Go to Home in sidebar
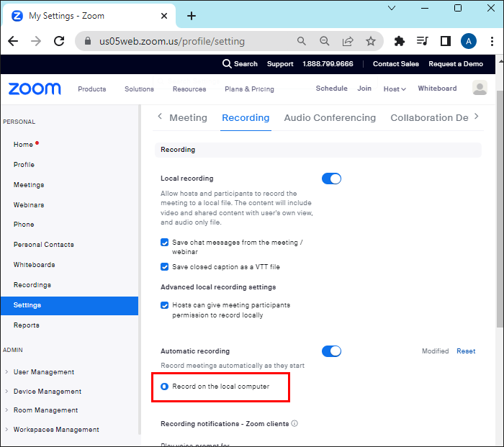The image size is (504, 447). coord(23,145)
